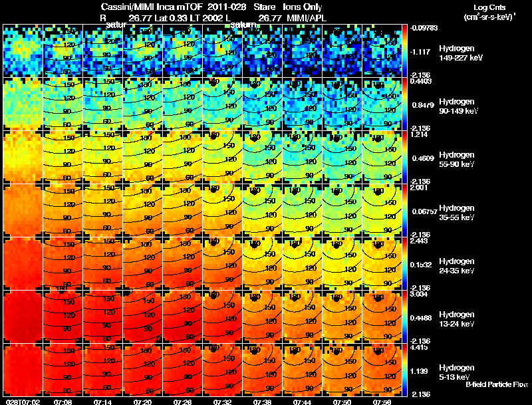Open the 07:32 image in the 55-90 keV row
532x405 pixels.
click(222, 157)
